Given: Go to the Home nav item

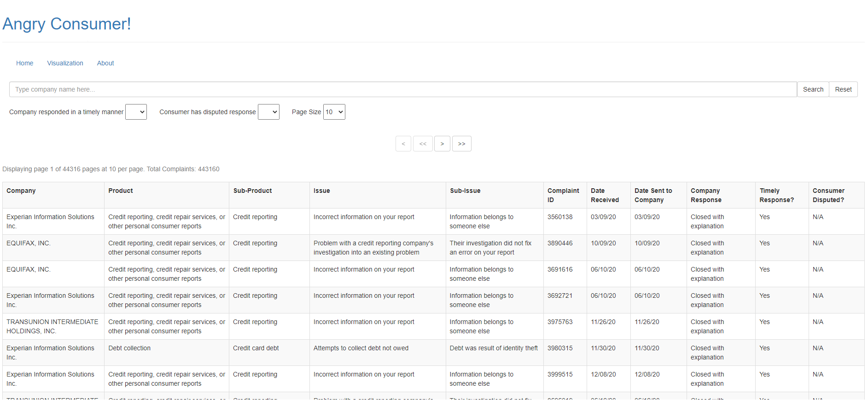Looking at the screenshot, I should point(25,63).
